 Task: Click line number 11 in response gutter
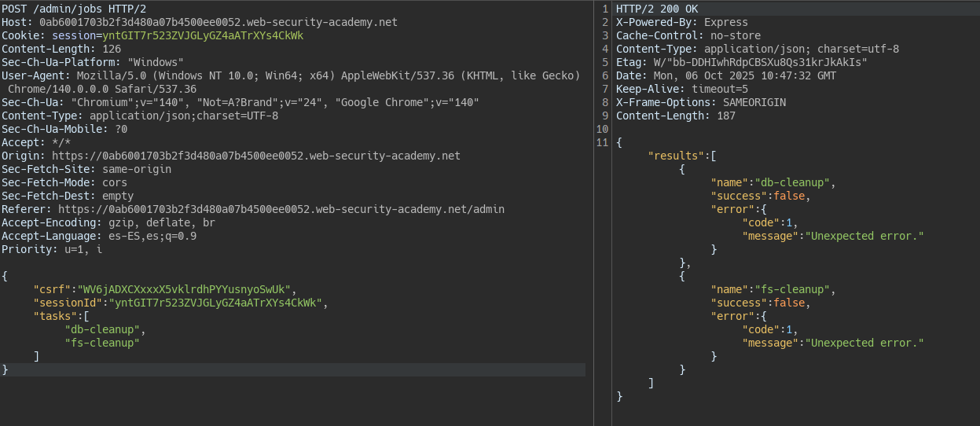(603, 142)
